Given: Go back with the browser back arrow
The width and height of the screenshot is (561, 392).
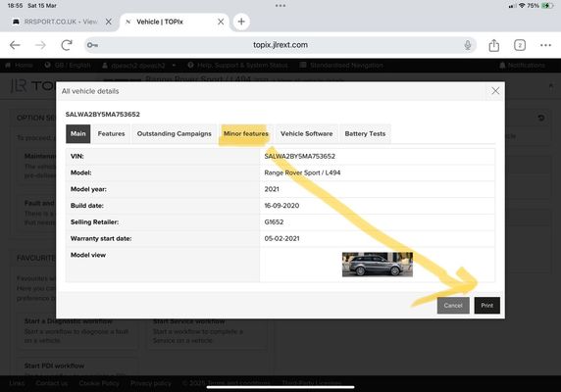Looking at the screenshot, I should click(x=15, y=45).
